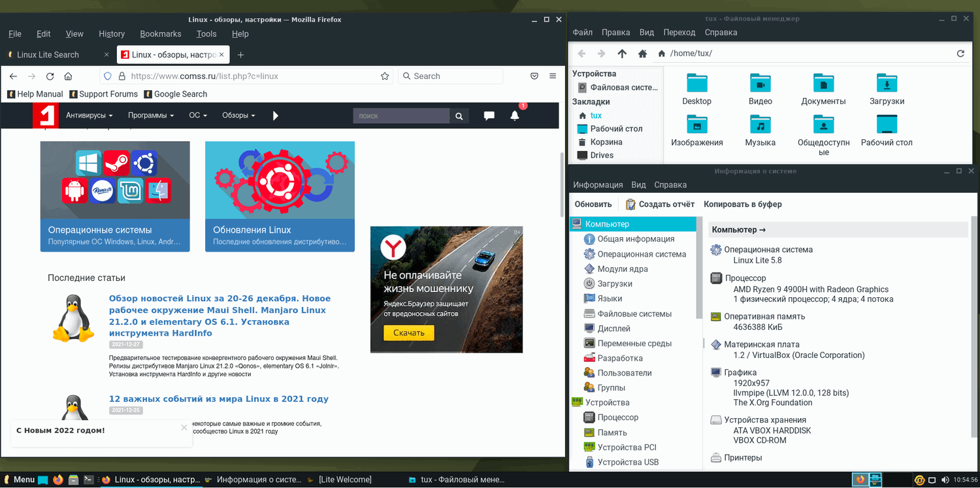Open the Изображения folder

coord(697,131)
